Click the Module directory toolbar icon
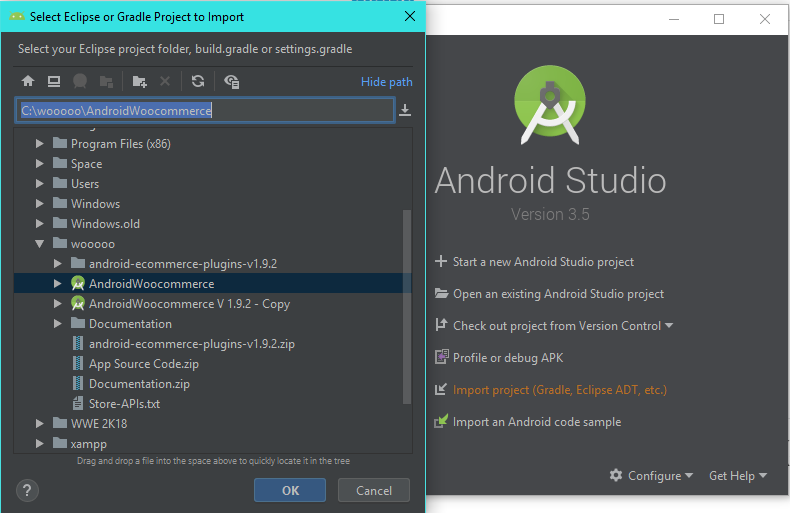This screenshot has width=790, height=513. click(x=106, y=81)
